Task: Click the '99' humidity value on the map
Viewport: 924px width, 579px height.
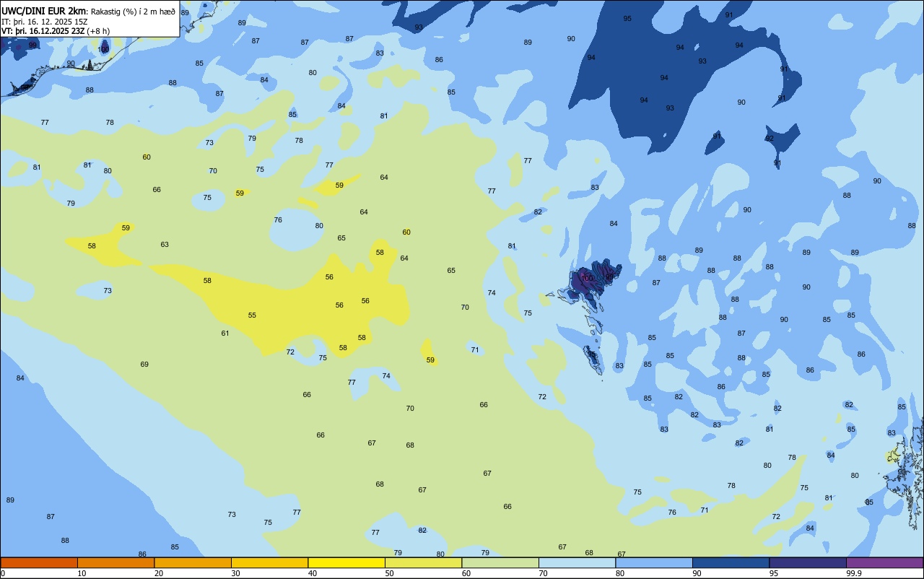Action: pyautogui.click(x=32, y=45)
